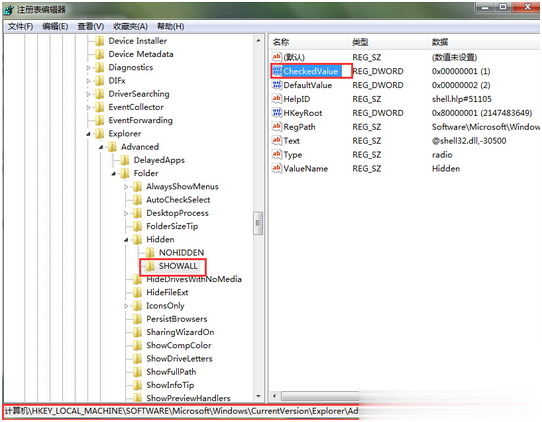The height and width of the screenshot is (422, 542).
Task: Open the 文件(F) menu
Action: coord(20,27)
